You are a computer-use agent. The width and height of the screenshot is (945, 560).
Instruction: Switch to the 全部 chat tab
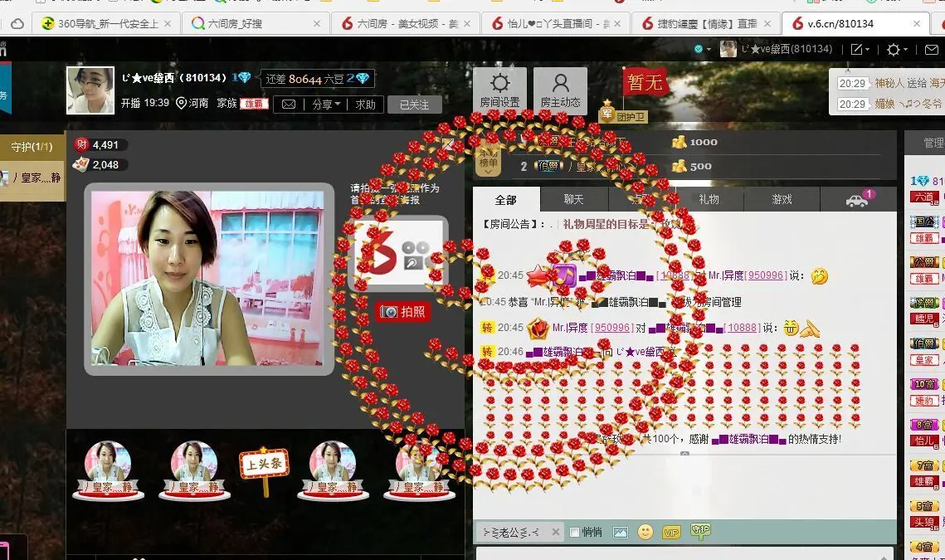505,200
